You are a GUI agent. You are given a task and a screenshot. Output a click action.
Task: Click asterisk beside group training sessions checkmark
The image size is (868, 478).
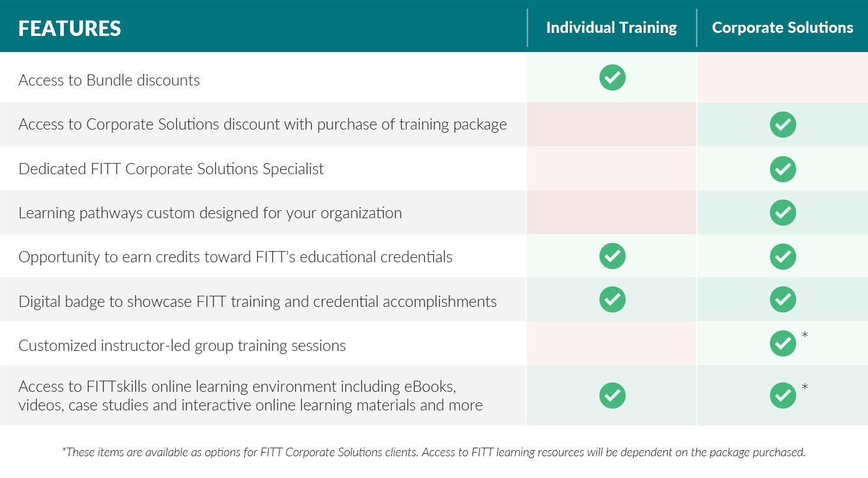[x=805, y=335]
